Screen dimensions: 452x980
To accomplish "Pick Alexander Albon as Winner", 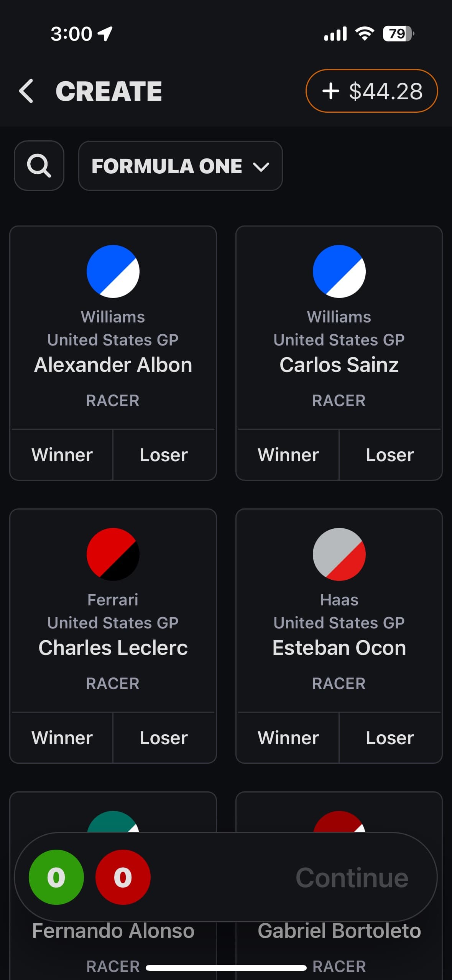I will (62, 455).
